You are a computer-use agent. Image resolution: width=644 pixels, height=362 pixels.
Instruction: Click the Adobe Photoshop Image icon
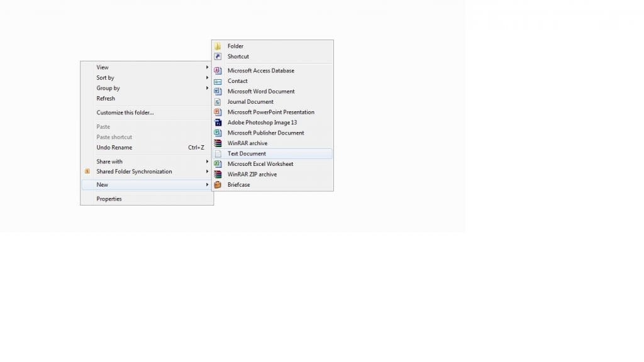click(218, 123)
